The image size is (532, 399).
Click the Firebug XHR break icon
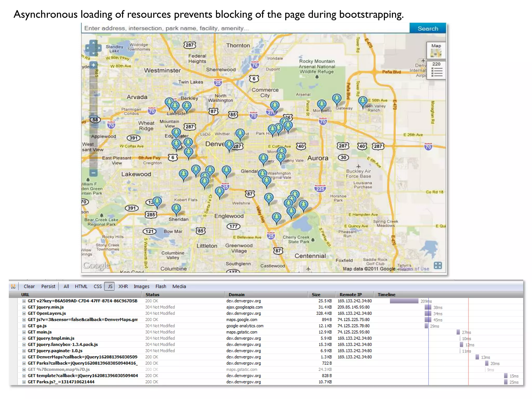point(13,286)
